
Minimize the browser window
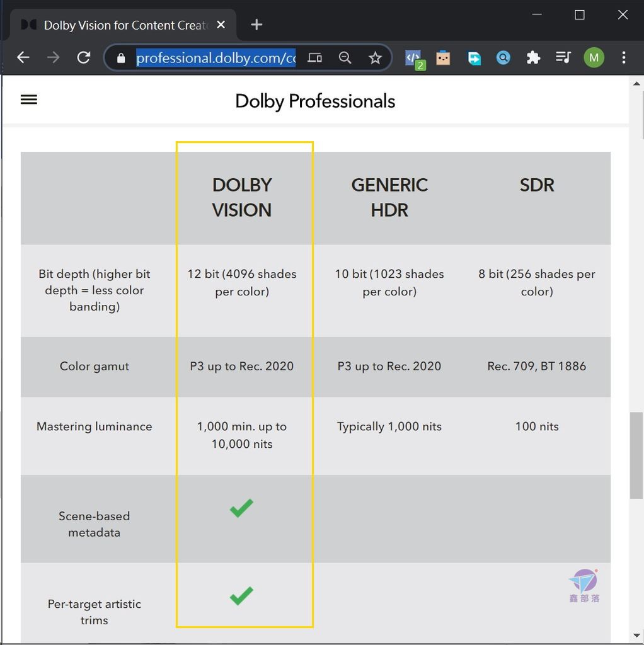click(x=537, y=14)
